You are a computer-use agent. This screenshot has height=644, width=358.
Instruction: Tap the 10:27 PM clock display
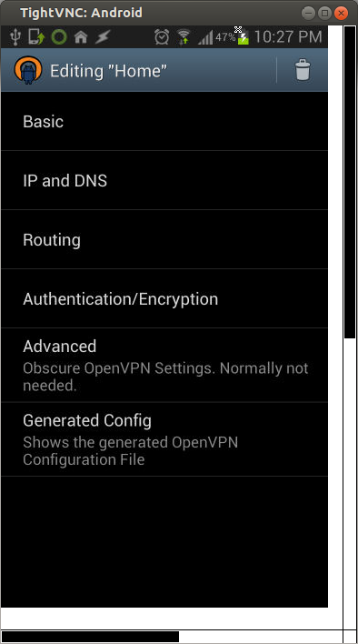click(x=288, y=37)
